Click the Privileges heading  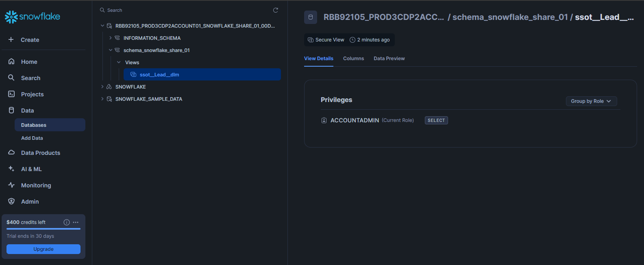point(336,100)
